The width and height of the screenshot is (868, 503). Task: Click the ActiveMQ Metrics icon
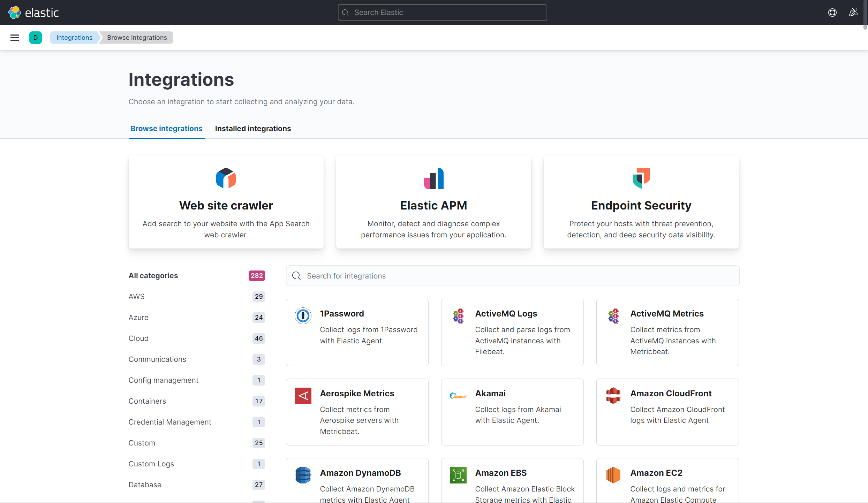click(613, 316)
